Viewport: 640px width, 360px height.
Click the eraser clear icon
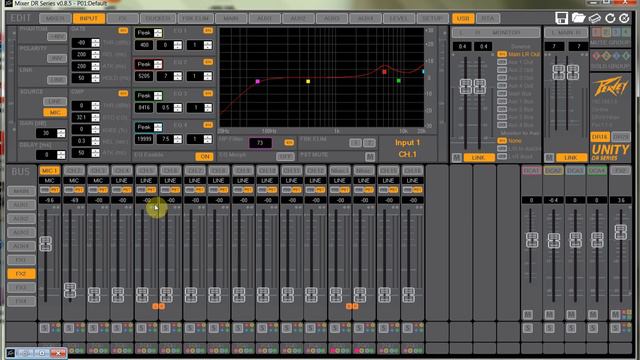tap(595, 18)
